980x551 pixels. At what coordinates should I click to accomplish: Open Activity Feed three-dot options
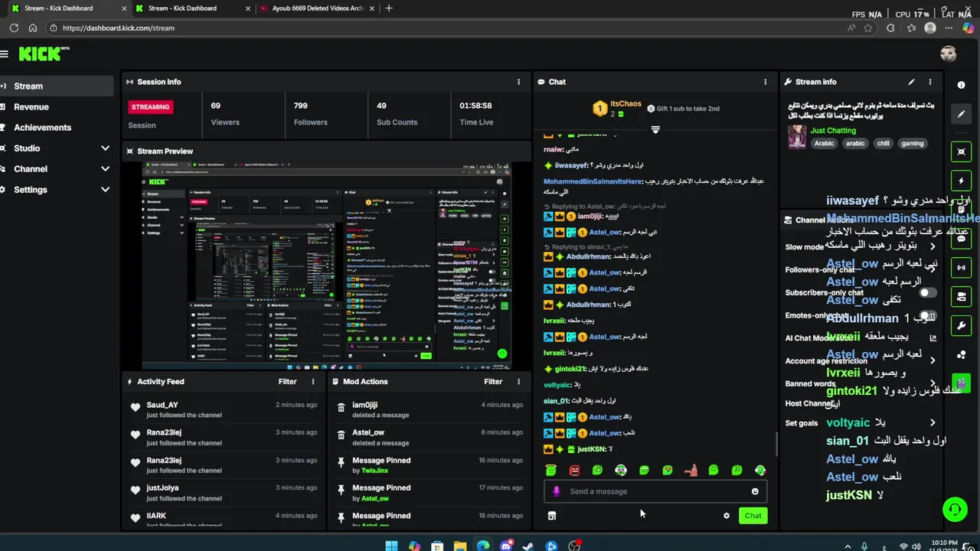[x=312, y=382]
